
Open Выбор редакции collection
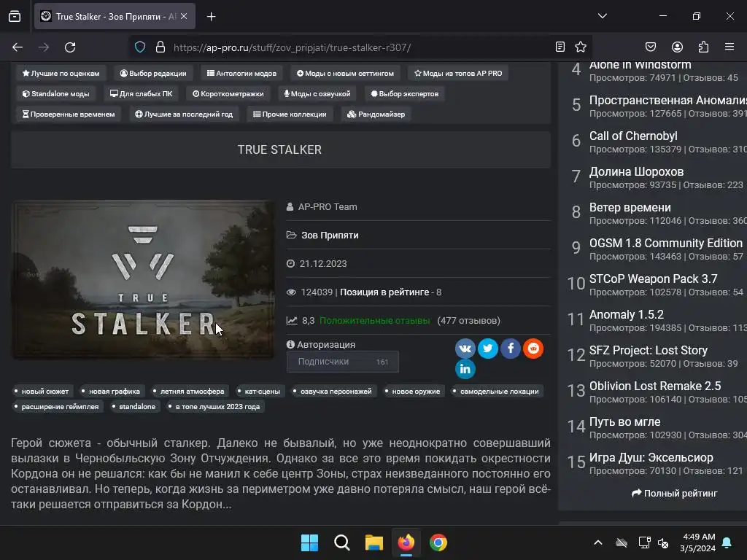pos(153,74)
